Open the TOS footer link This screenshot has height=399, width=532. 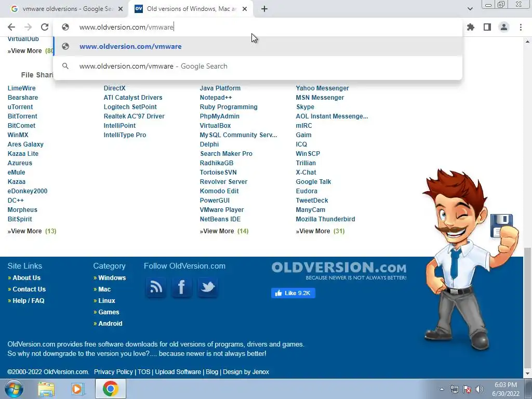pos(144,372)
